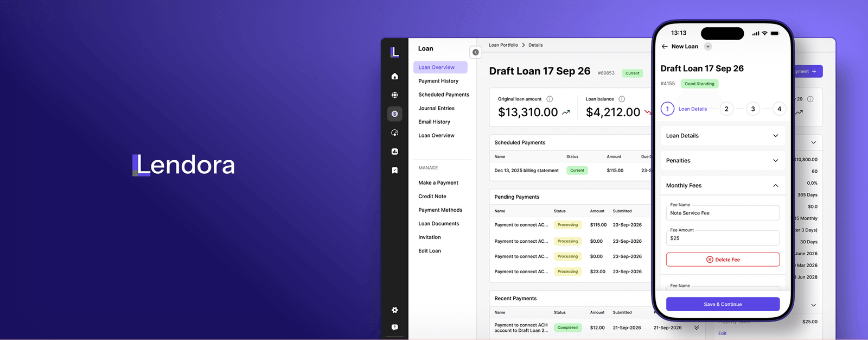Select Edit Loan under Manage
Viewport: 868px width, 340px height.
pyautogui.click(x=430, y=251)
